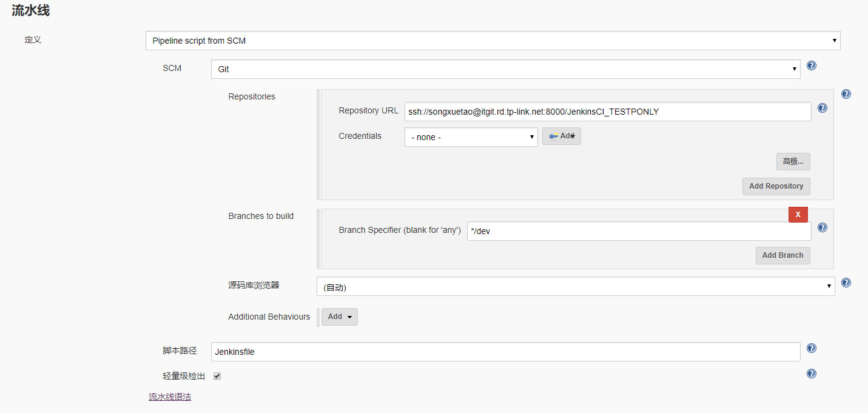Expand the SCM Git dropdown
868x413 pixels.
(505, 69)
